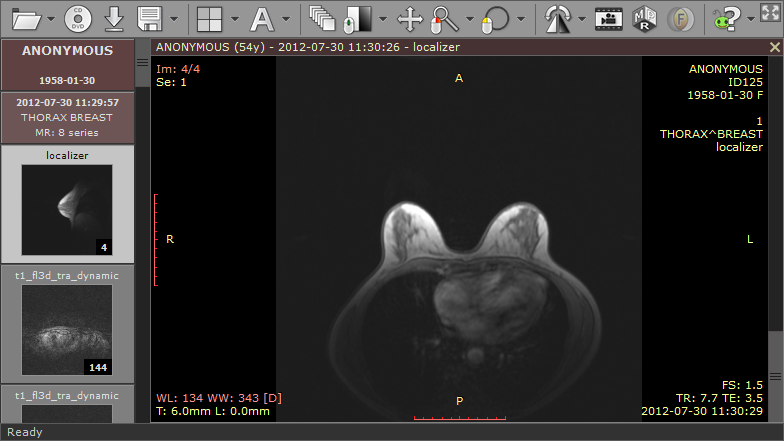Click the 'T: 6.0mm L: 0.0mm' overlay text
This screenshot has height=441, width=784.
click(213, 411)
